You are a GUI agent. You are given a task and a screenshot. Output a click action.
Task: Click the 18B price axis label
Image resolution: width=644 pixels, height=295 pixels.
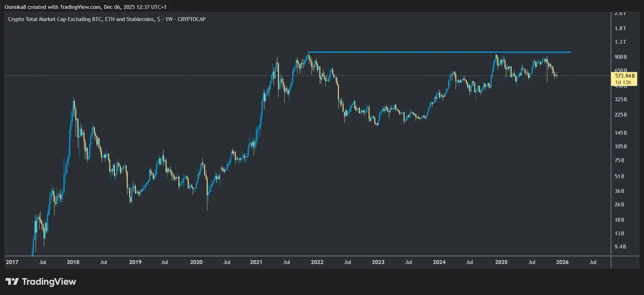(620, 220)
